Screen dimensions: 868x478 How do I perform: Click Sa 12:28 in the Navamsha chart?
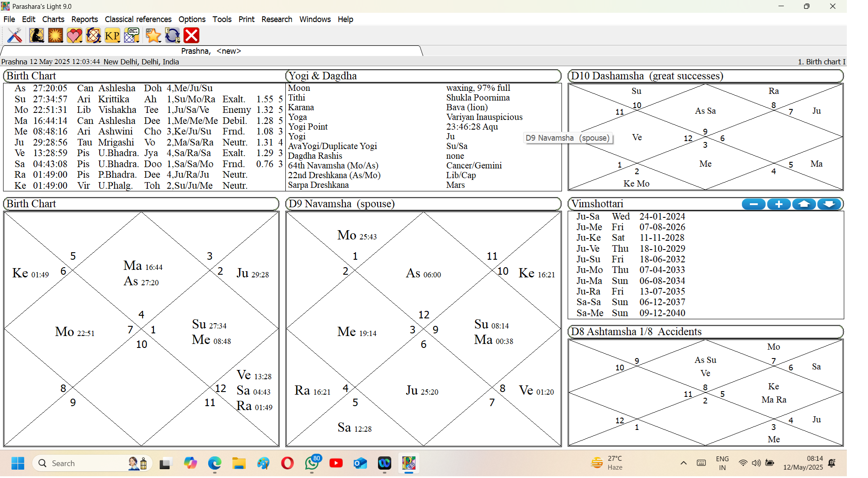[355, 428]
